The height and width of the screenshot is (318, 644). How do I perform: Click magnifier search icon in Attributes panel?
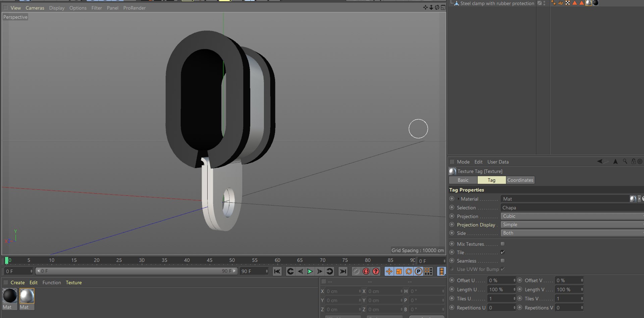tap(625, 161)
